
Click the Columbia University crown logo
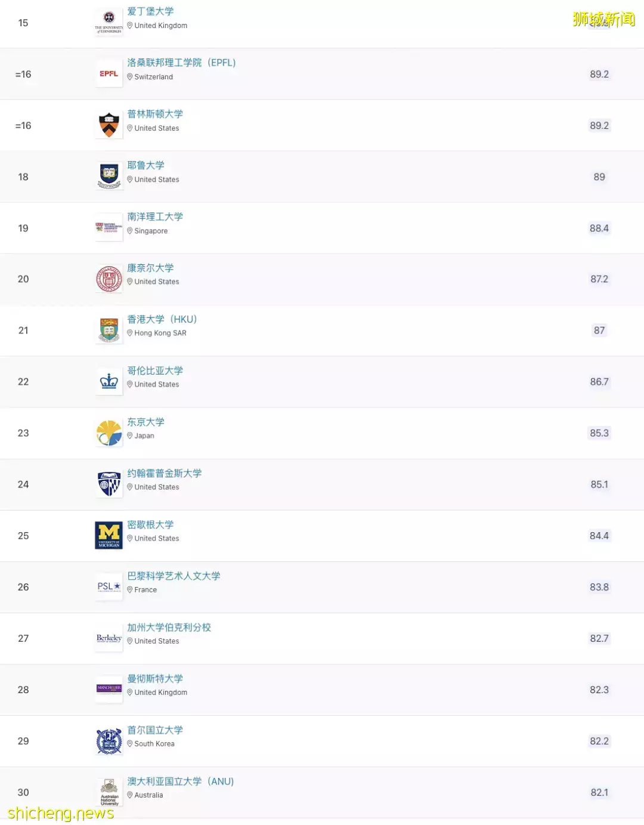click(x=109, y=382)
